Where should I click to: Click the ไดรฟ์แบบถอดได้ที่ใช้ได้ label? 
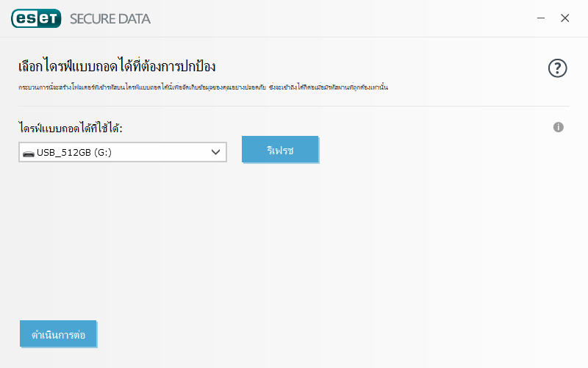[x=71, y=127]
